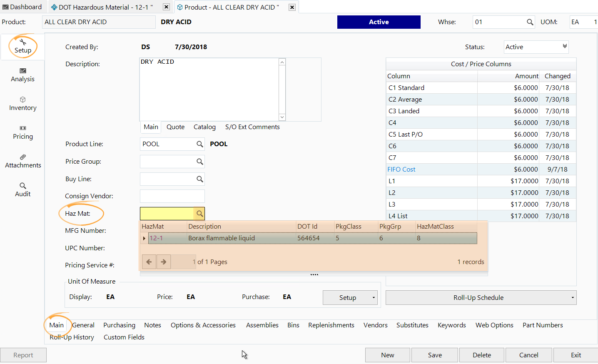Switch to the Purchasing tab

tap(119, 325)
